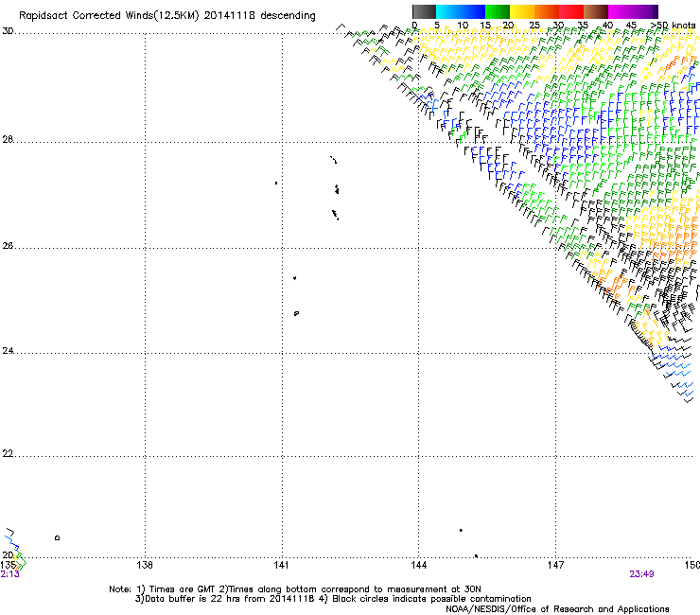Click the green 15-20 knots legend segment
The image size is (700, 615).
(x=498, y=11)
